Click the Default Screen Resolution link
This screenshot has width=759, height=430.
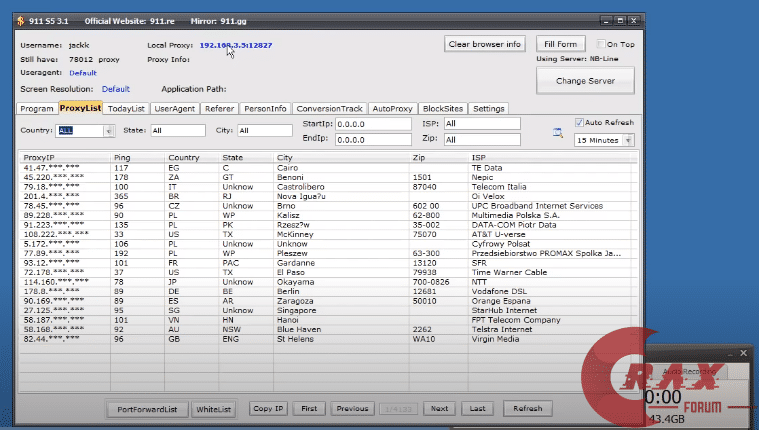(x=115, y=89)
